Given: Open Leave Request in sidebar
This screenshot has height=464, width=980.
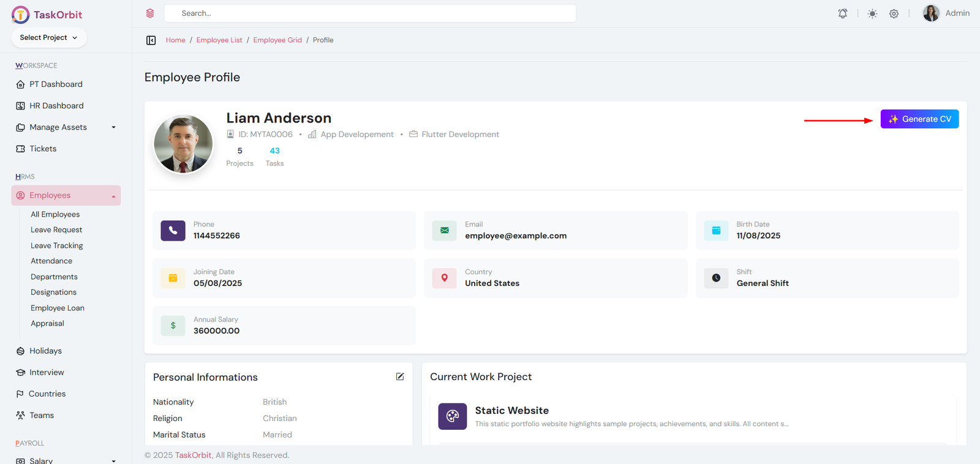Looking at the screenshot, I should point(56,230).
